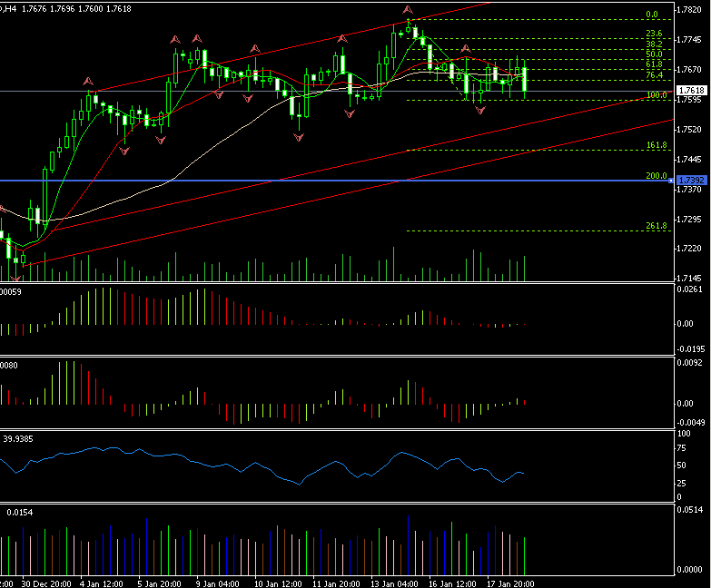Viewport: 711px width, 588px height.
Task: Click the 1.7520 price axis value
Action: click(x=689, y=130)
